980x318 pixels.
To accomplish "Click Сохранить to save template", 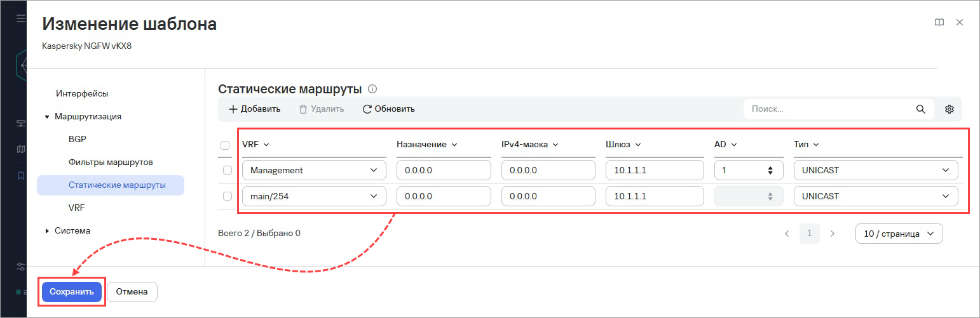I will [x=72, y=292].
